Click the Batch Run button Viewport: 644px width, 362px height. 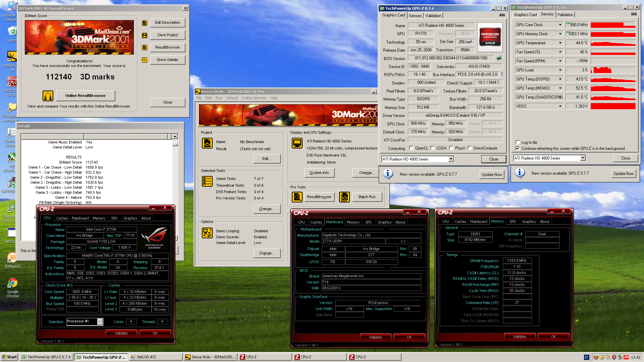point(367,197)
